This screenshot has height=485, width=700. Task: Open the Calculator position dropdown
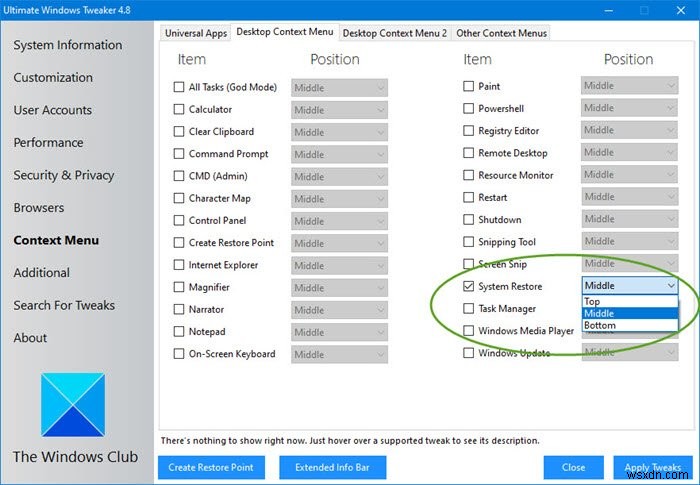pyautogui.click(x=339, y=110)
